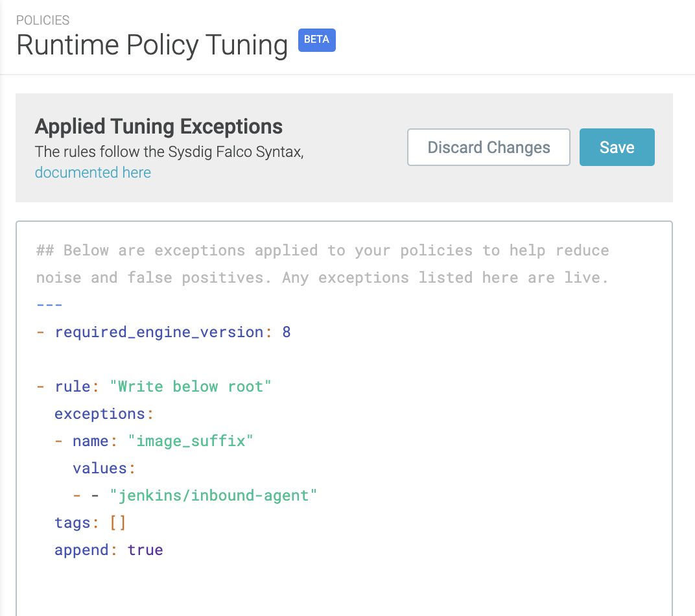The width and height of the screenshot is (695, 616).
Task: Click the exceptions key in the editor
Action: 99,414
